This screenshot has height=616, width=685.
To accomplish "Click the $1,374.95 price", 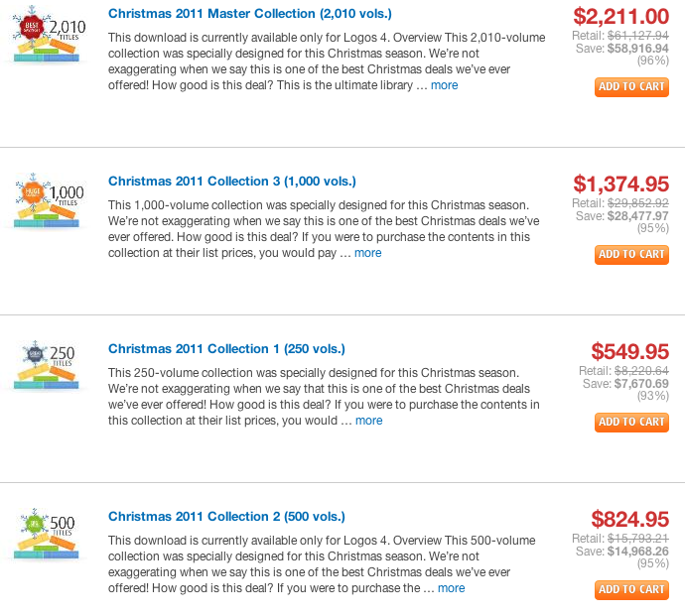I will pos(620,184).
